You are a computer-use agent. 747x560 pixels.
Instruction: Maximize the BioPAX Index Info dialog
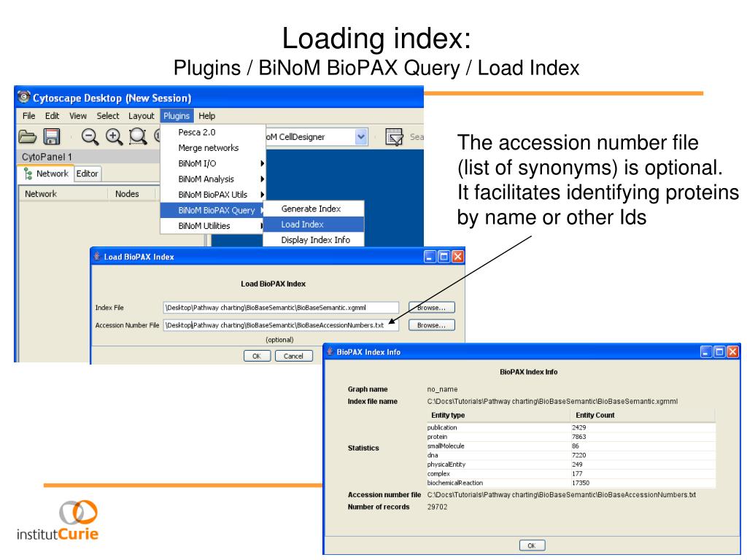coord(719,352)
